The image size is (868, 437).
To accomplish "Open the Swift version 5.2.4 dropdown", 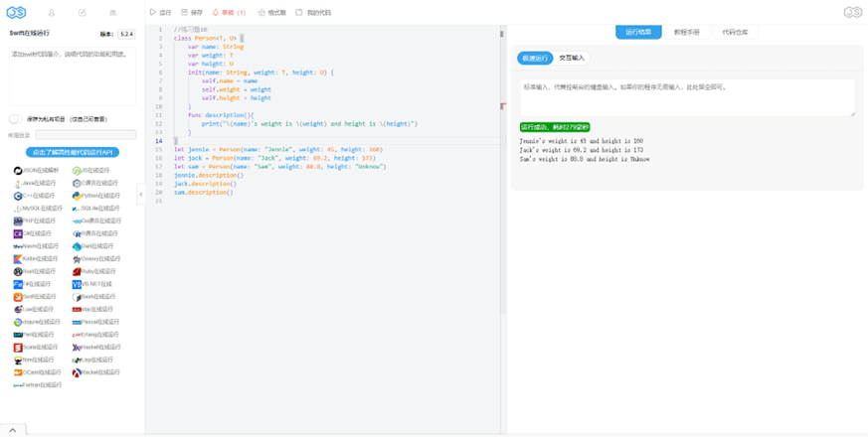I will coord(126,34).
